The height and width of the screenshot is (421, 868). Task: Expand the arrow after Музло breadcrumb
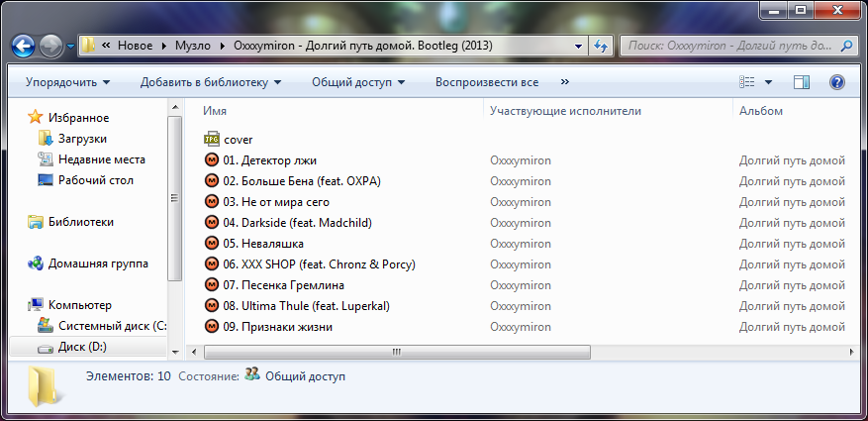(223, 46)
